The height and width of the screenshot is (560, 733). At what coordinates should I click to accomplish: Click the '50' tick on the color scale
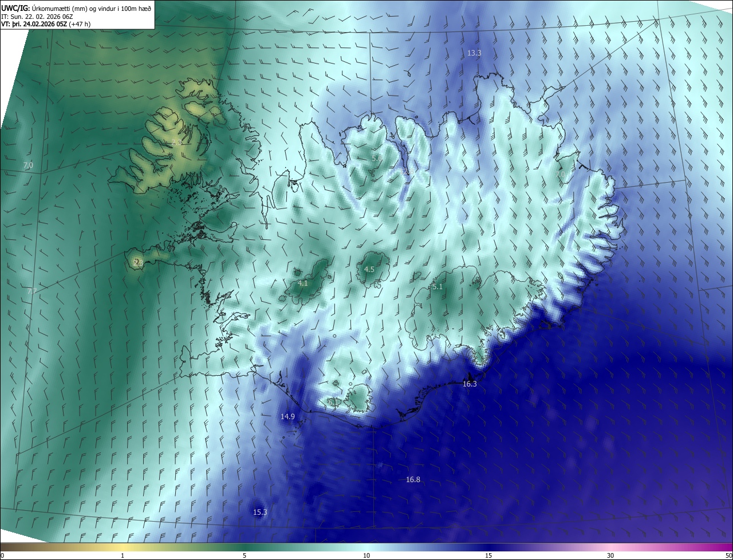click(x=728, y=555)
